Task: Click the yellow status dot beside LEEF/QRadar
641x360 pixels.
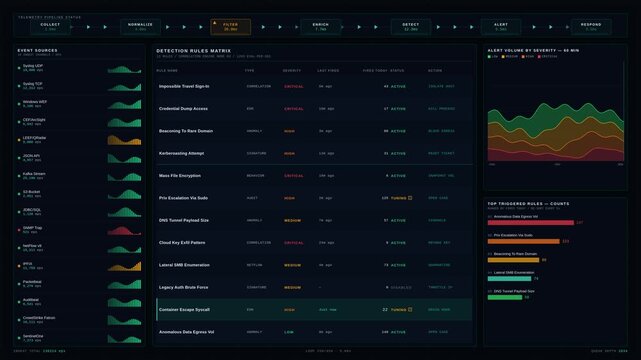Action: click(19, 140)
